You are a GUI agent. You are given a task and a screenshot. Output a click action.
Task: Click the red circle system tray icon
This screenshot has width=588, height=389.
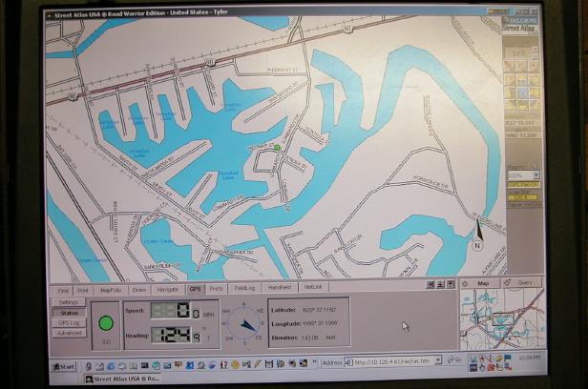(x=491, y=367)
